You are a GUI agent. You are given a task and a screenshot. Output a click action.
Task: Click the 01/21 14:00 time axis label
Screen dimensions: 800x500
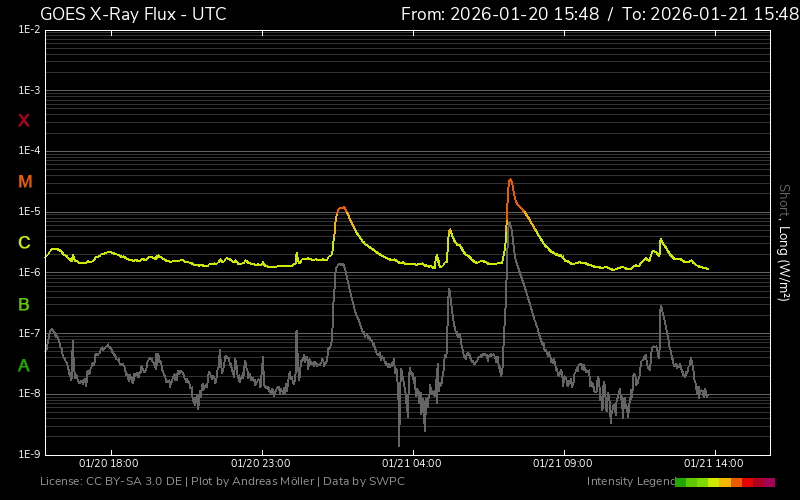pyautogui.click(x=714, y=463)
